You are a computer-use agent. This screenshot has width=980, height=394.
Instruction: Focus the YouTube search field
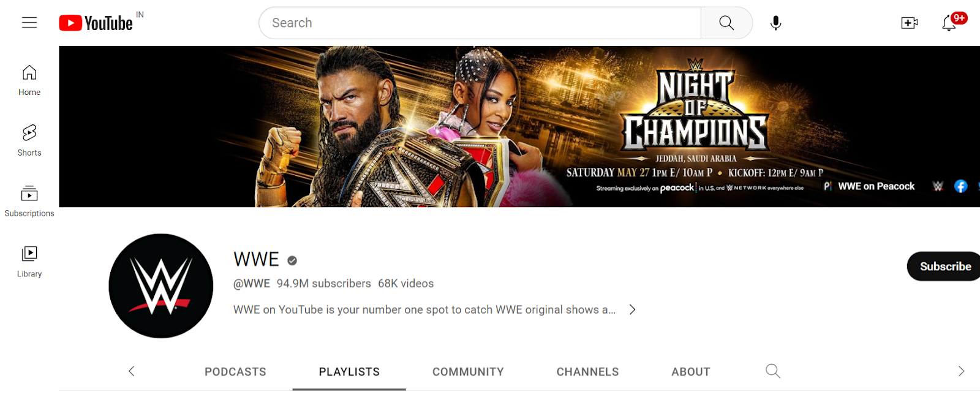480,23
